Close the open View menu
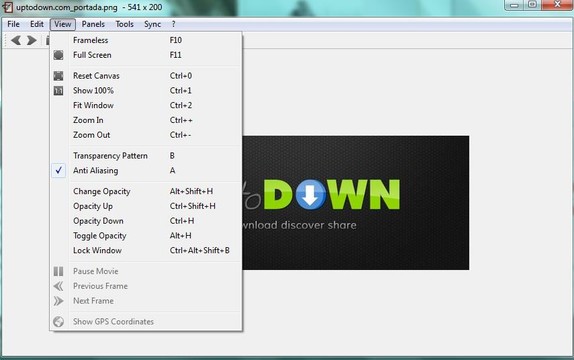 tap(63, 24)
